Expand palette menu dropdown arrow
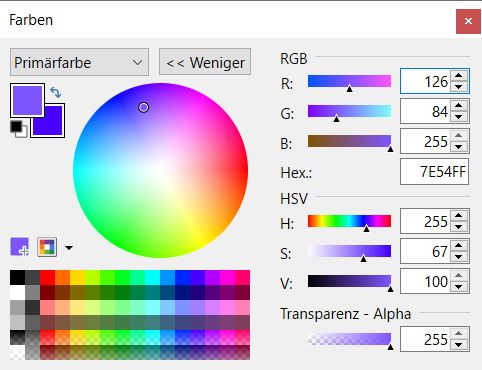This screenshot has height=370, width=482. click(x=69, y=248)
